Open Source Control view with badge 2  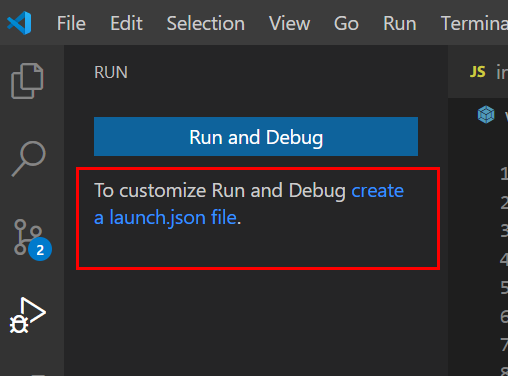pyautogui.click(x=32, y=240)
